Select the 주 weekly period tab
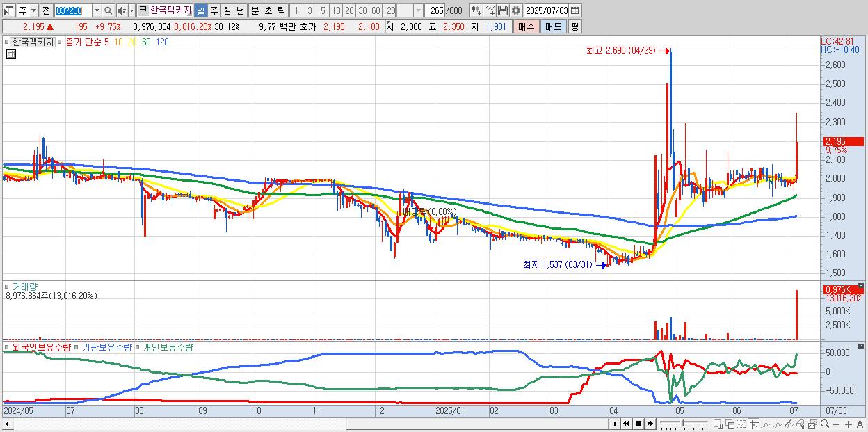The width and height of the screenshot is (868, 432). [x=214, y=10]
